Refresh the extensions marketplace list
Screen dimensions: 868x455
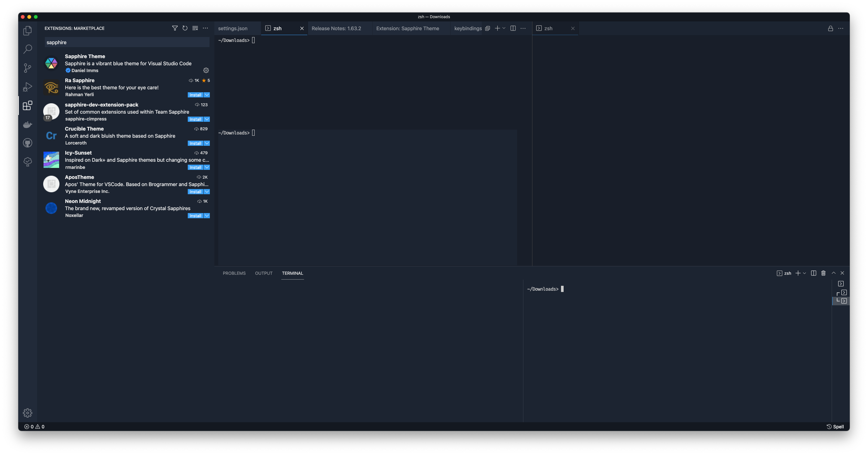click(x=185, y=28)
